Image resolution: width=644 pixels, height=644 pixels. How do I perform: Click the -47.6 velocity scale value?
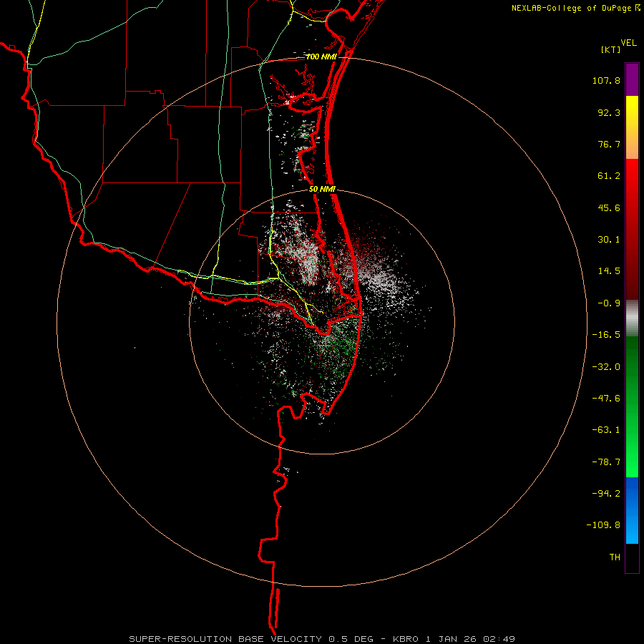pyautogui.click(x=606, y=399)
